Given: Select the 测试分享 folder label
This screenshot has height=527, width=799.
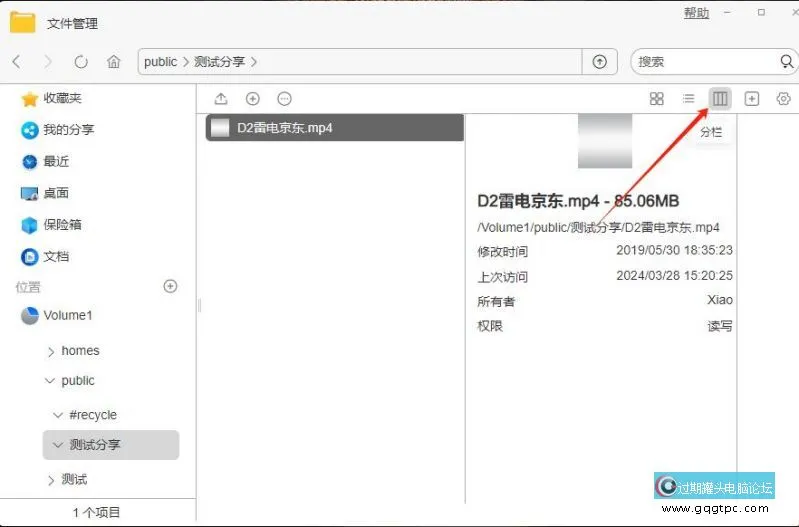Looking at the screenshot, I should click(x=95, y=444).
